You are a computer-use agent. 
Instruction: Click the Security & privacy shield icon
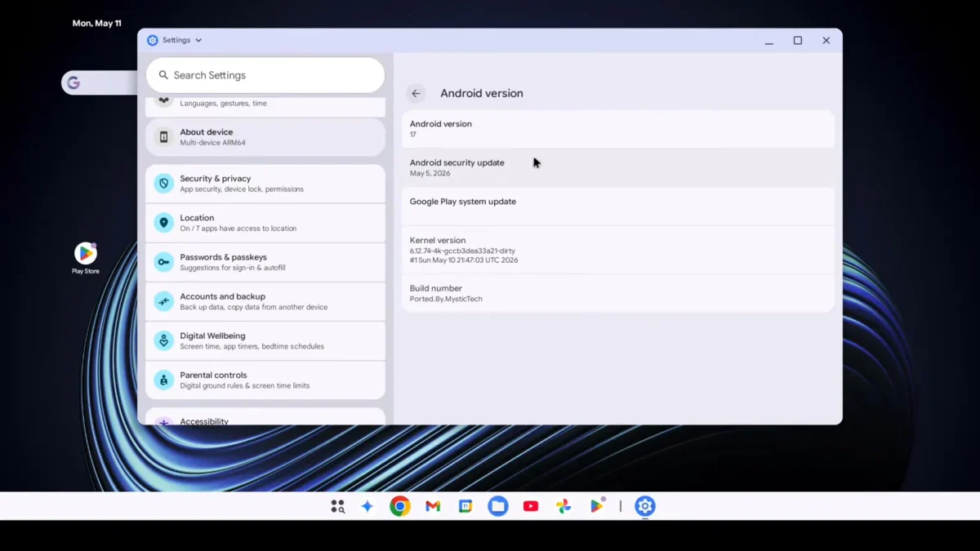pos(164,184)
